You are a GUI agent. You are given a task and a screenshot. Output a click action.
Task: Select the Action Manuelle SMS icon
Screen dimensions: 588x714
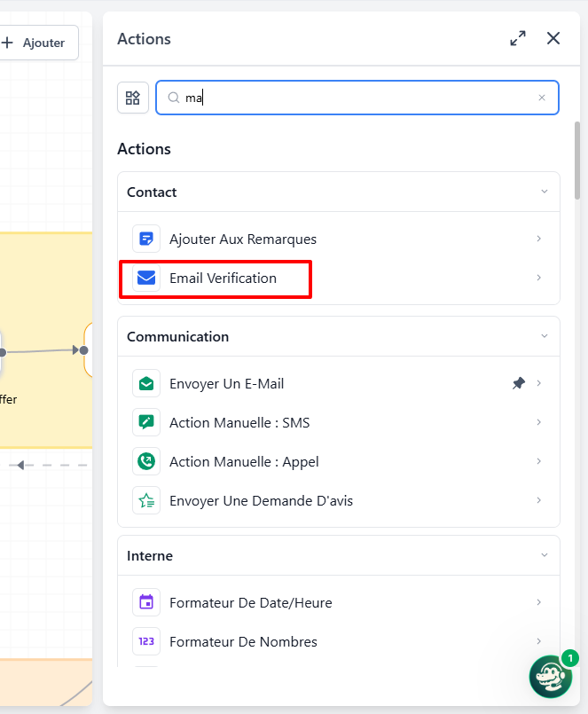[146, 422]
